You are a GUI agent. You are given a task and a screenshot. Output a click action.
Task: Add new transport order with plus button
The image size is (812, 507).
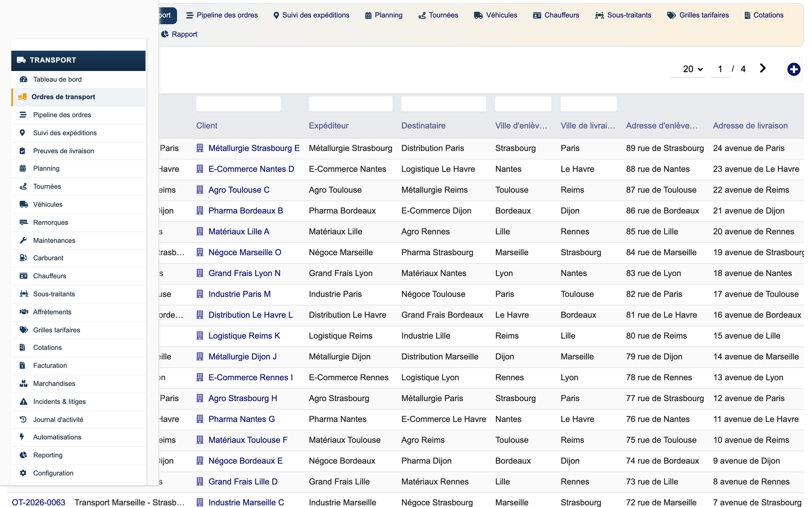click(794, 69)
